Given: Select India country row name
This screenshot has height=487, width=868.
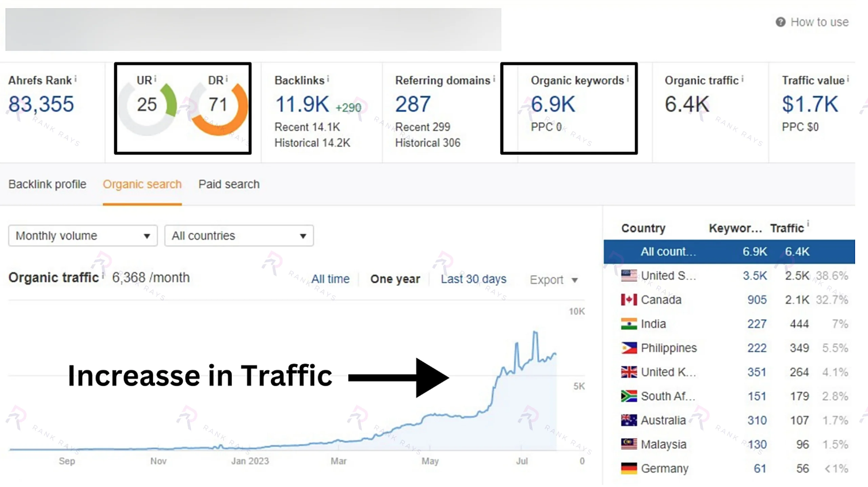Looking at the screenshot, I should coord(653,324).
